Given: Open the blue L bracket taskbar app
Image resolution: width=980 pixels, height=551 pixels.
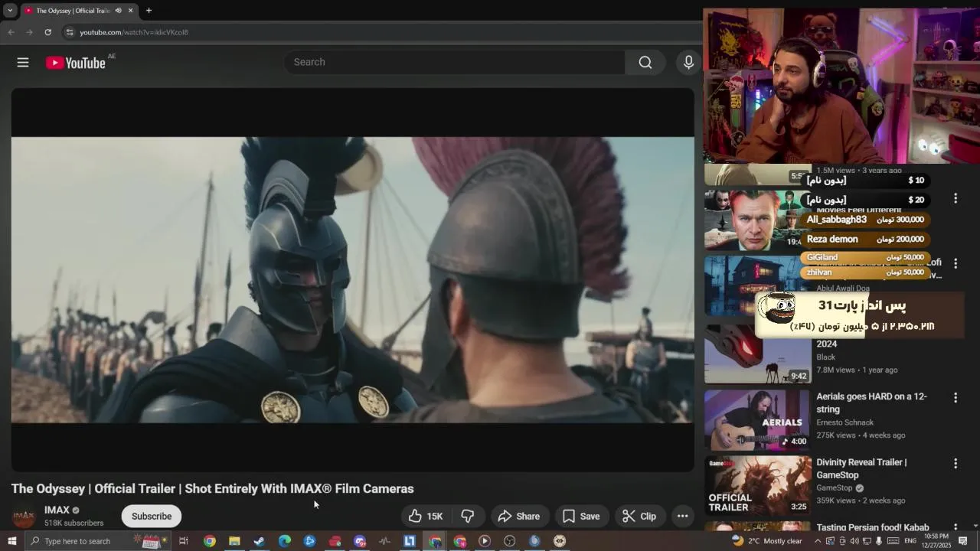Looking at the screenshot, I should tap(410, 541).
